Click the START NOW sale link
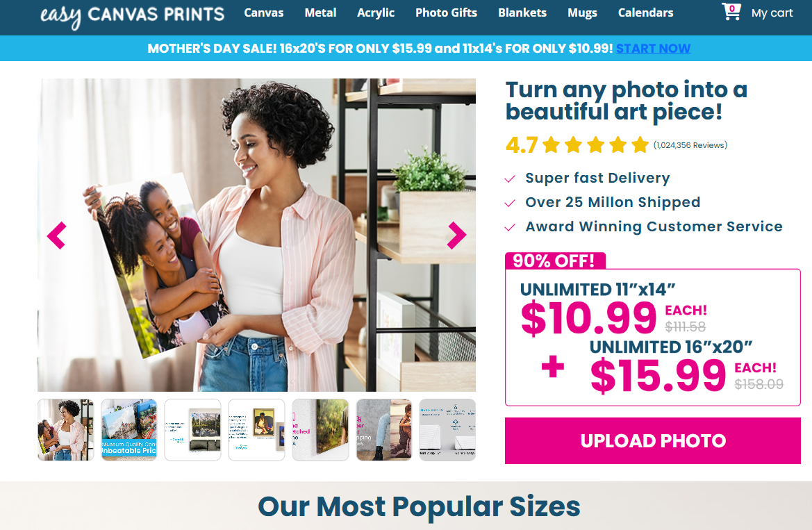Image resolution: width=812 pixels, height=530 pixels. [653, 49]
